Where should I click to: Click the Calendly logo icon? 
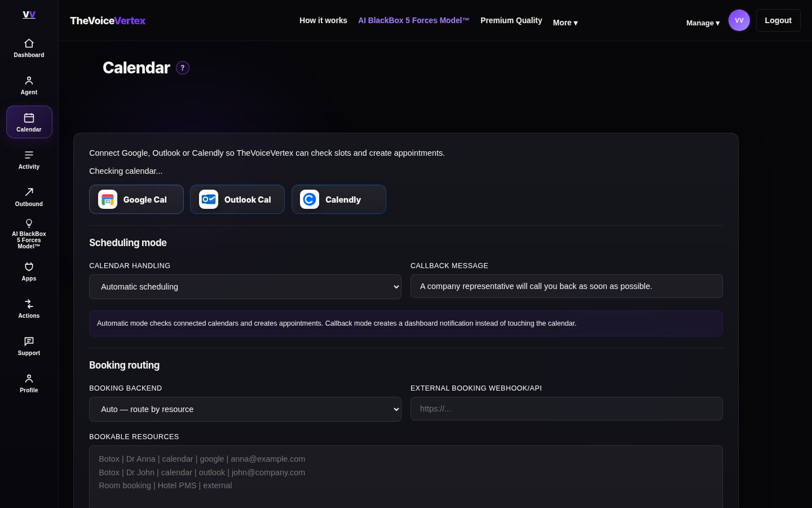[310, 199]
